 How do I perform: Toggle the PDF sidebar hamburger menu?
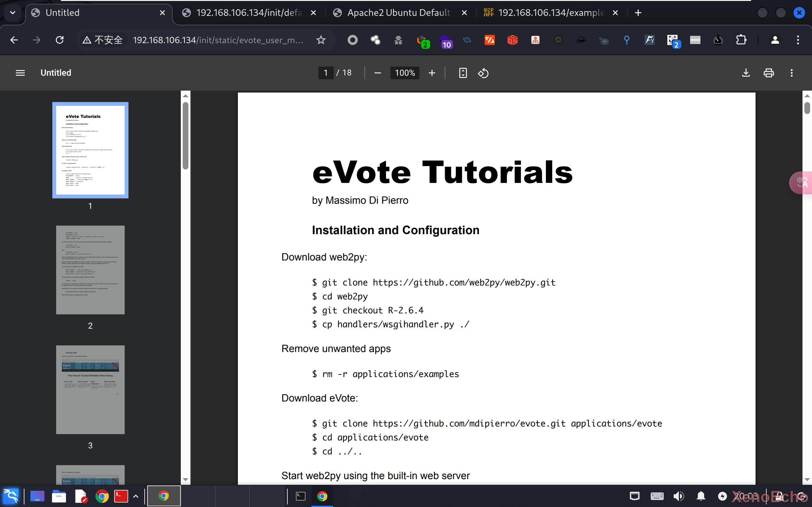tap(20, 73)
